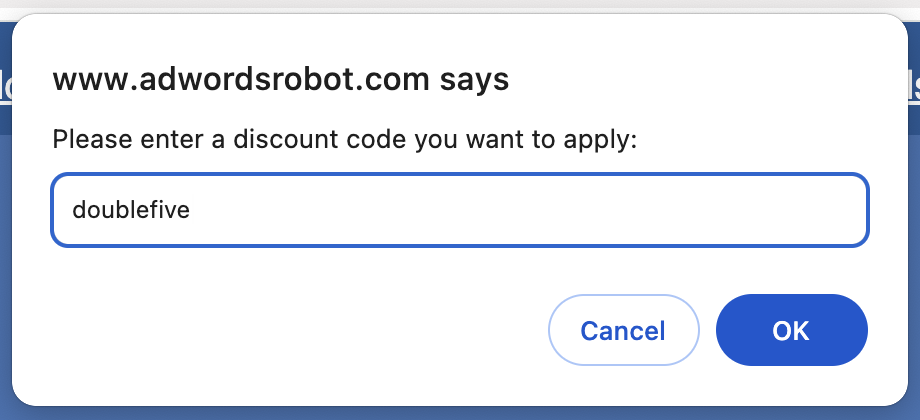
Task: Confirm the discount code with OK
Action: point(791,330)
